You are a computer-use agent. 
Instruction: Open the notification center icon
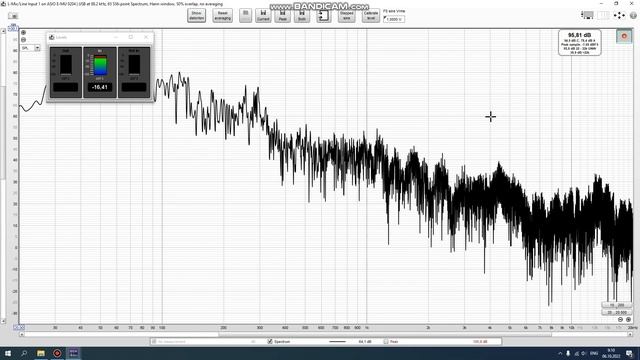(629, 353)
